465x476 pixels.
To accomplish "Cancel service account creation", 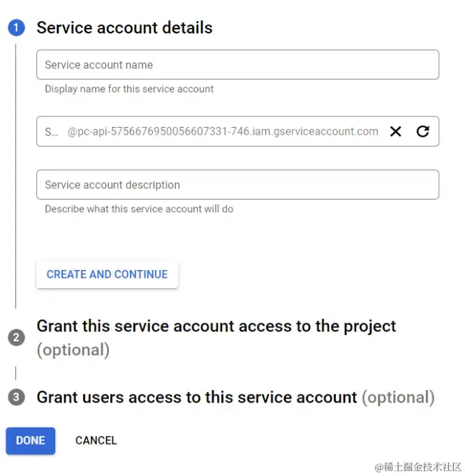I will pyautogui.click(x=96, y=440).
